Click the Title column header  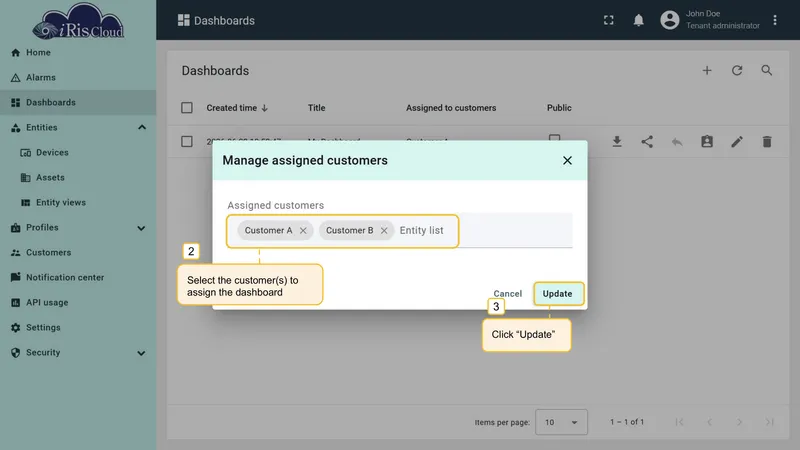[x=316, y=108]
